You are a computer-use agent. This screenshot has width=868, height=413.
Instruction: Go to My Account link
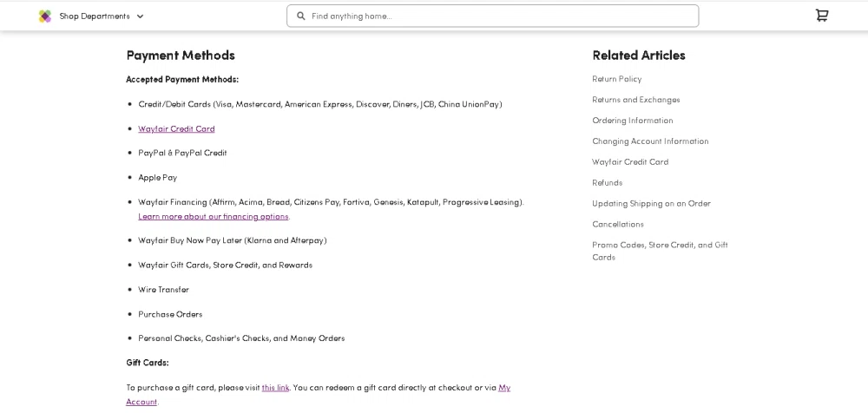click(504, 388)
